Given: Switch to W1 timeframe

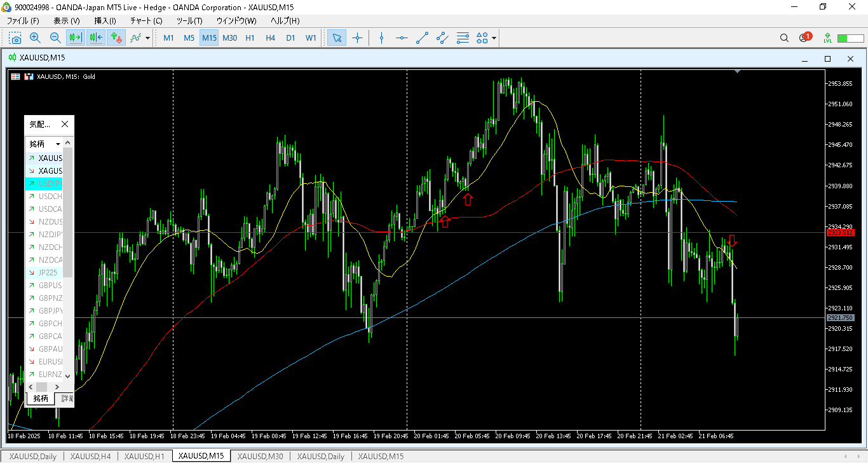Looking at the screenshot, I should (x=311, y=38).
